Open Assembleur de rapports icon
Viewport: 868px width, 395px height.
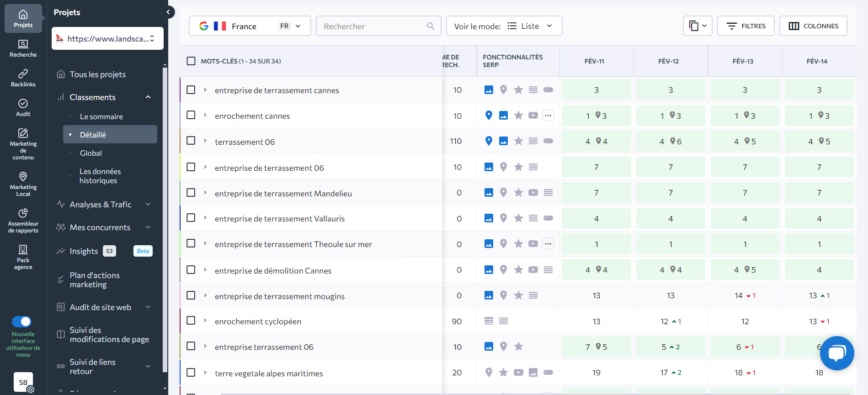pyautogui.click(x=23, y=220)
